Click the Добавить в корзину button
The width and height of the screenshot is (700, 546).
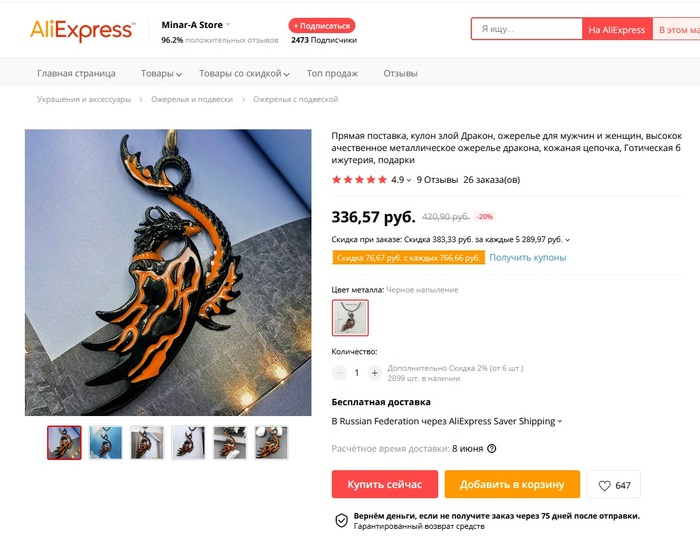click(x=512, y=484)
